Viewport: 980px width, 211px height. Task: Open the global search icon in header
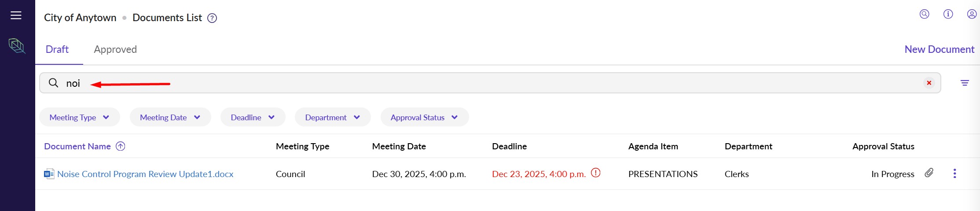[924, 14]
